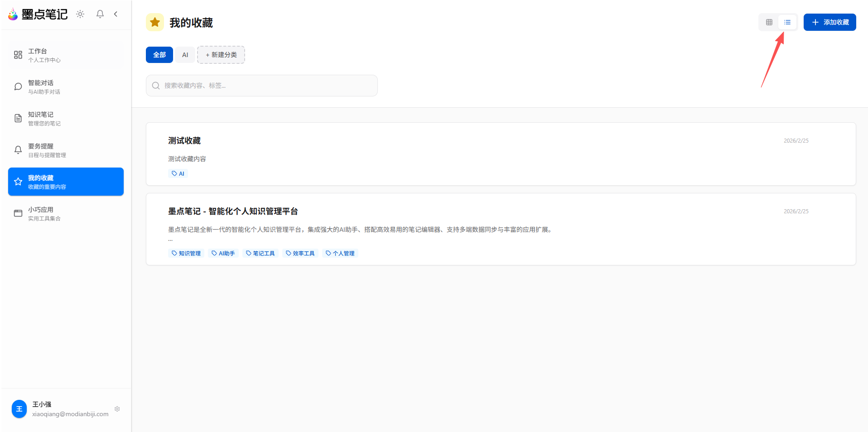Create a category via 新建分类
The image size is (868, 432).
(221, 54)
